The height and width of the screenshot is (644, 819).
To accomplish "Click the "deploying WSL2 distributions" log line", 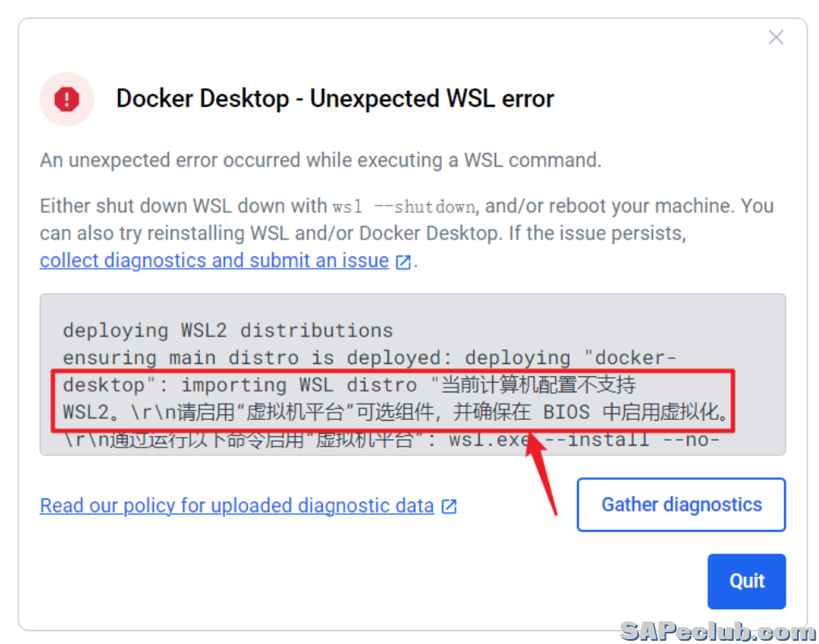I will tap(227, 330).
